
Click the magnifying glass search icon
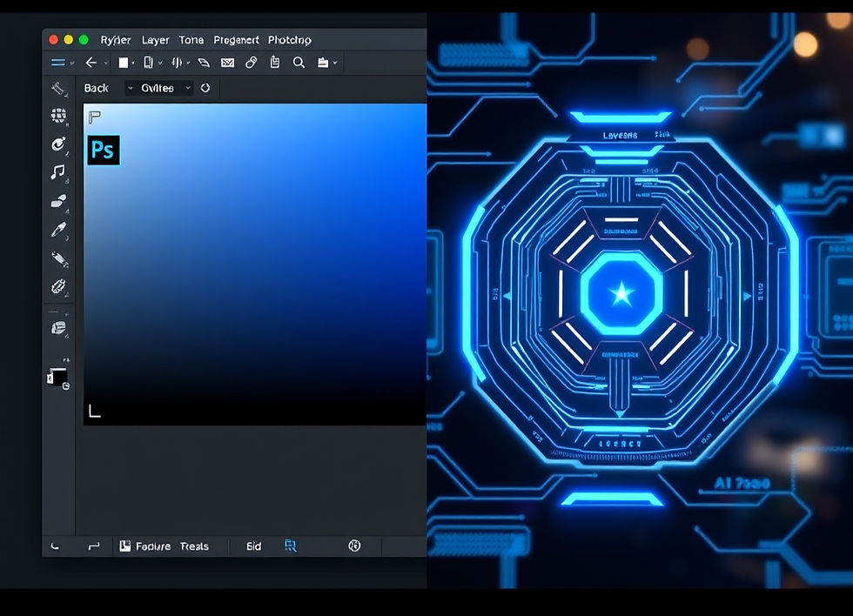299,63
